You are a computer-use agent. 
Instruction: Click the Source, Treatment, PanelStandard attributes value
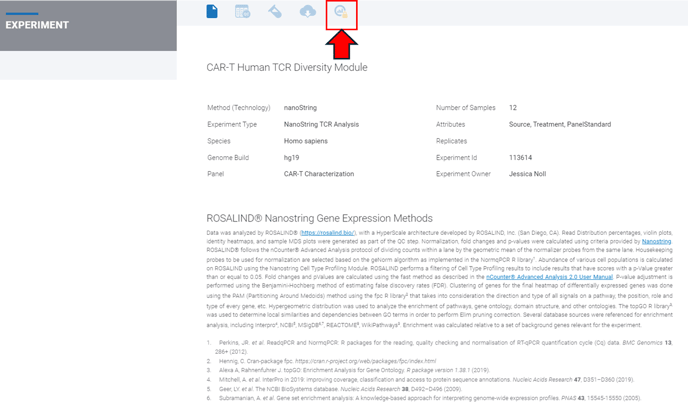click(560, 124)
